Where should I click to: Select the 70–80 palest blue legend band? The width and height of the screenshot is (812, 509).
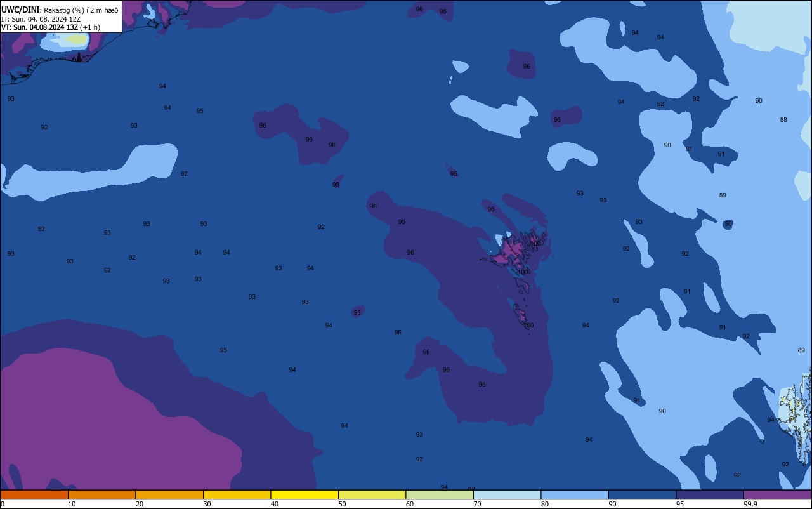507,494
